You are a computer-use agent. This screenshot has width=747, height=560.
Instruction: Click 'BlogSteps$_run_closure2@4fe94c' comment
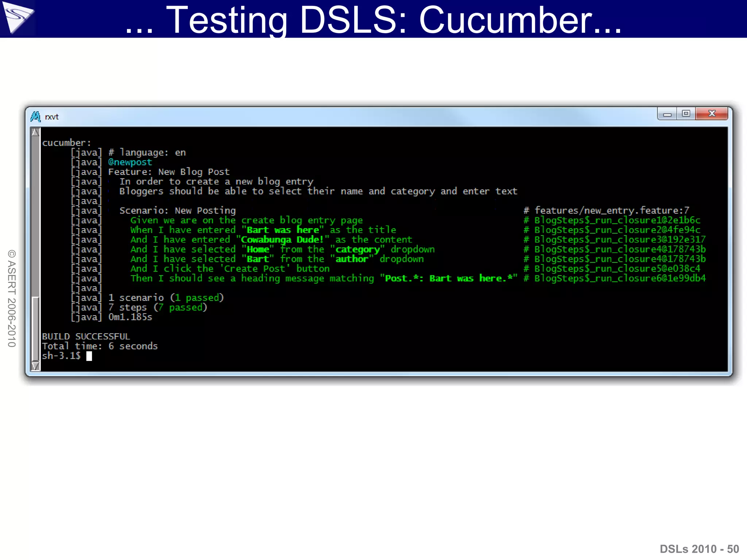(x=617, y=230)
